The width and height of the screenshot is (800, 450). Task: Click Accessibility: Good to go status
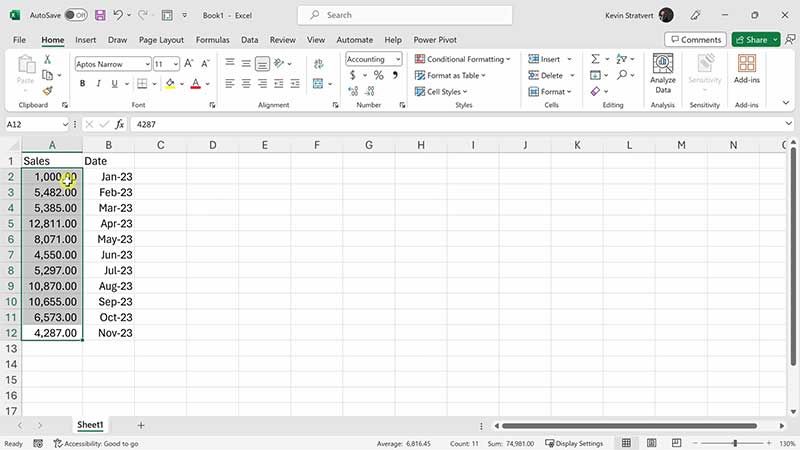[96, 443]
